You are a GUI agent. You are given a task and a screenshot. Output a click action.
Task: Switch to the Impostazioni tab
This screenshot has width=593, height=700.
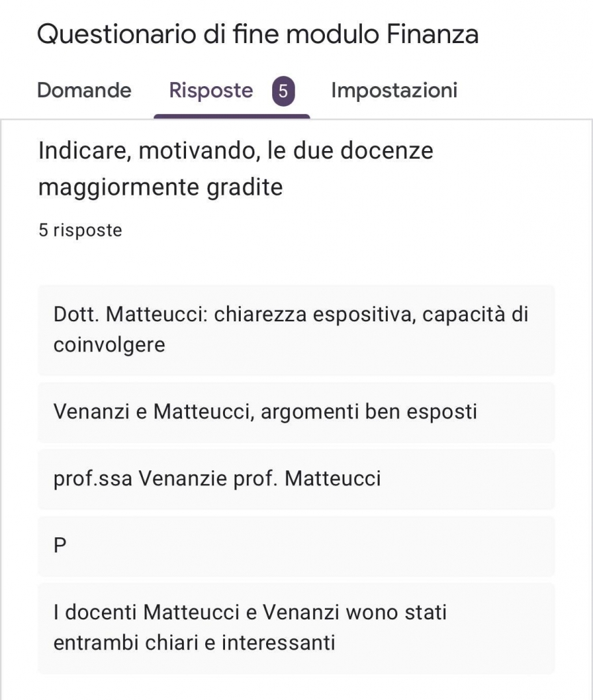click(394, 90)
